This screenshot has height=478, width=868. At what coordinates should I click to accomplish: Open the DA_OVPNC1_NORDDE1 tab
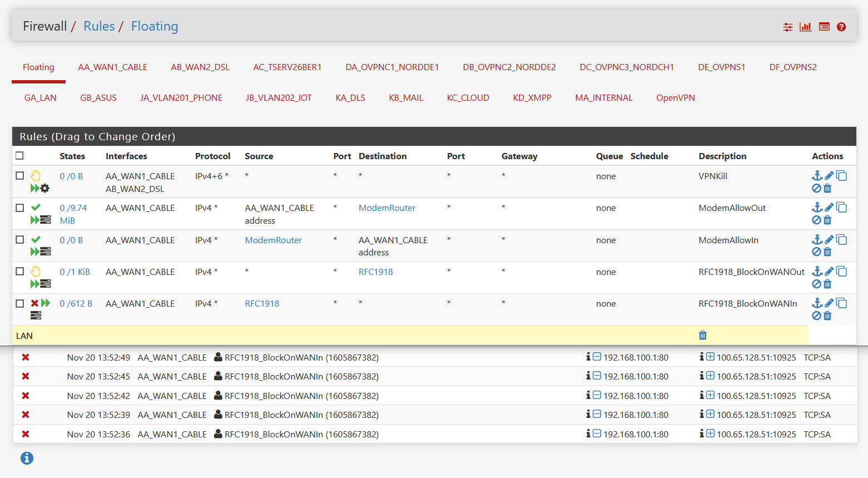click(x=392, y=67)
